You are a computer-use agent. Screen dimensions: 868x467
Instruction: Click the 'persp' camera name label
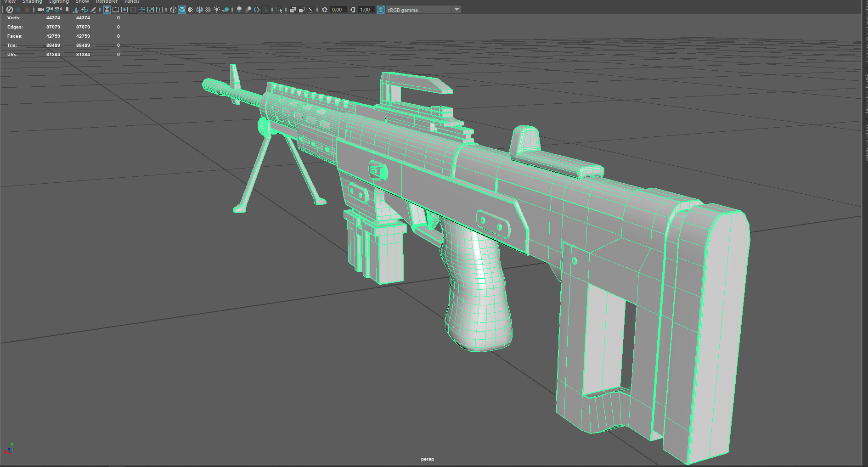[428, 459]
